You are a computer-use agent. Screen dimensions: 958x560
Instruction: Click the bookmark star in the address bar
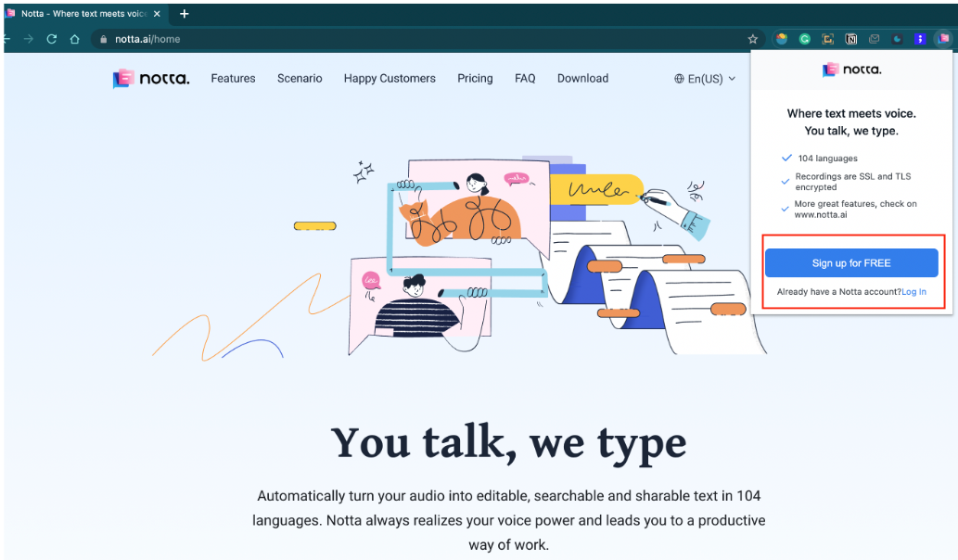[x=753, y=39]
